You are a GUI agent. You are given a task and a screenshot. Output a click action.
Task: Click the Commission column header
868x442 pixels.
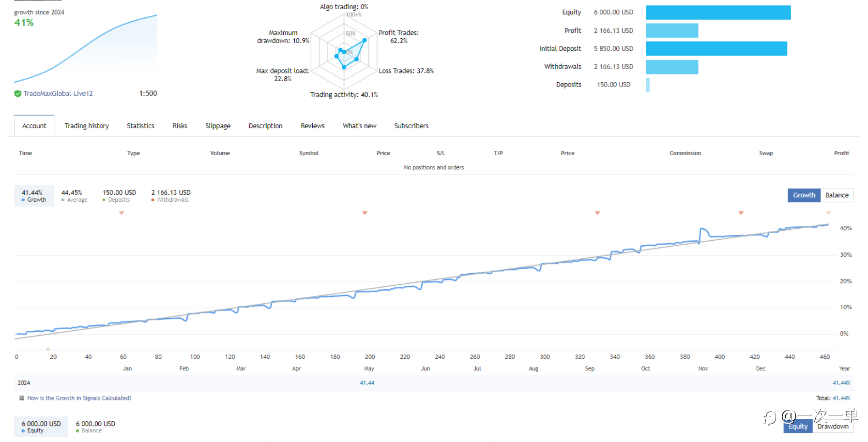685,153
